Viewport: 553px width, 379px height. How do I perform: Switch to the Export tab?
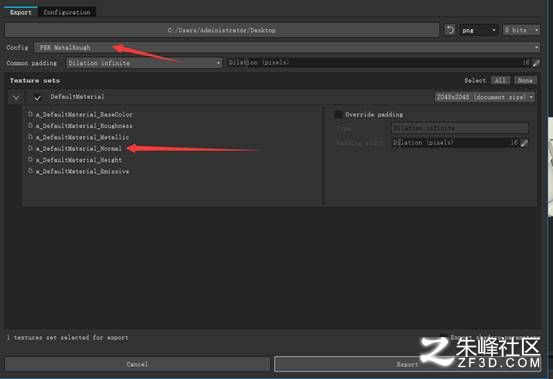coord(20,12)
